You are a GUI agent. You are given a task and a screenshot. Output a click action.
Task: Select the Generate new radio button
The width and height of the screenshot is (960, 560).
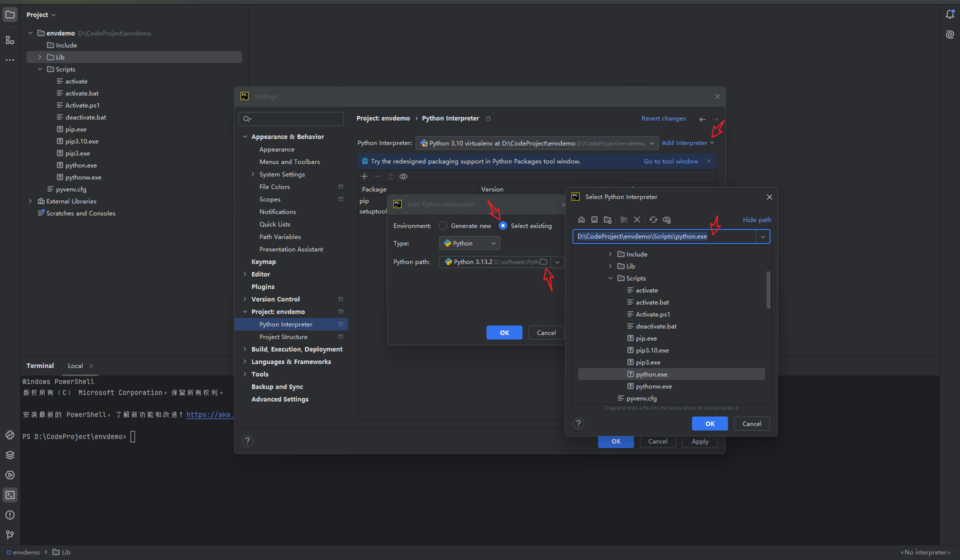pyautogui.click(x=443, y=226)
